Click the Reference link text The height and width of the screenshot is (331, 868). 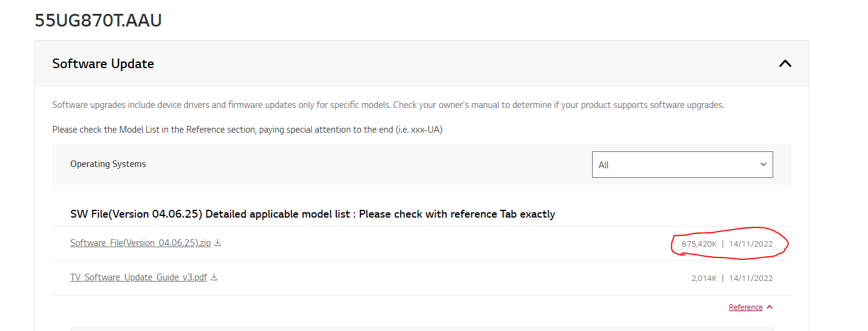(745, 307)
